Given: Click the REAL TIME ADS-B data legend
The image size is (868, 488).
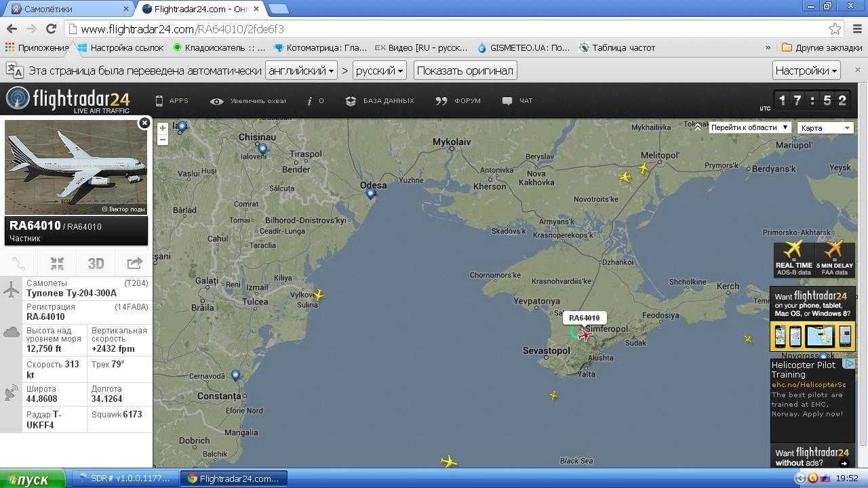Looking at the screenshot, I should click(x=793, y=260).
